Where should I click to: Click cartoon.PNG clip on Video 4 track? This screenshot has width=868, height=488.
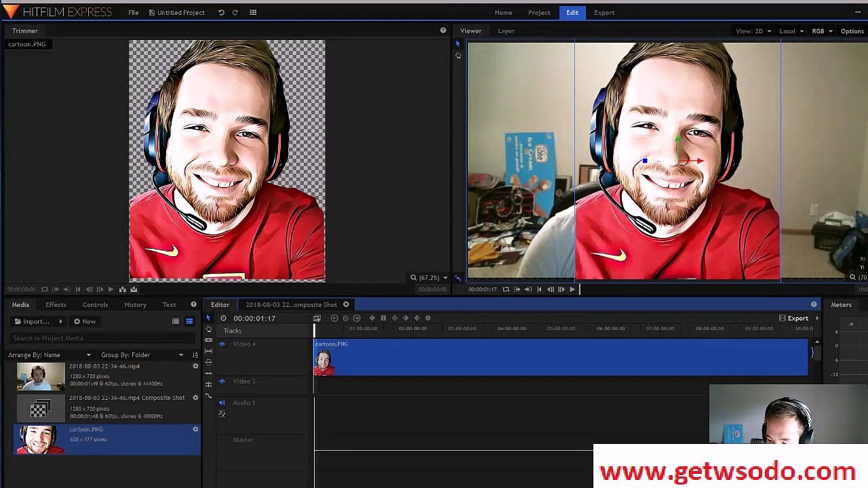click(561, 358)
